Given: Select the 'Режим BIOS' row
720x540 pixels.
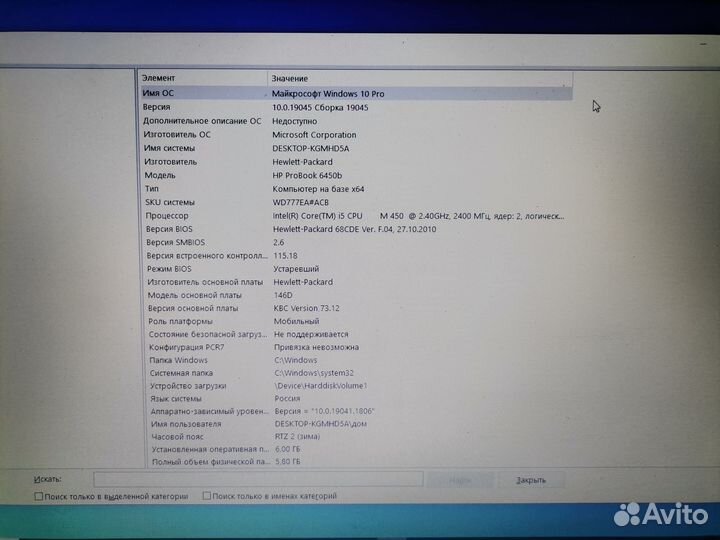Looking at the screenshot, I should coord(356,269).
